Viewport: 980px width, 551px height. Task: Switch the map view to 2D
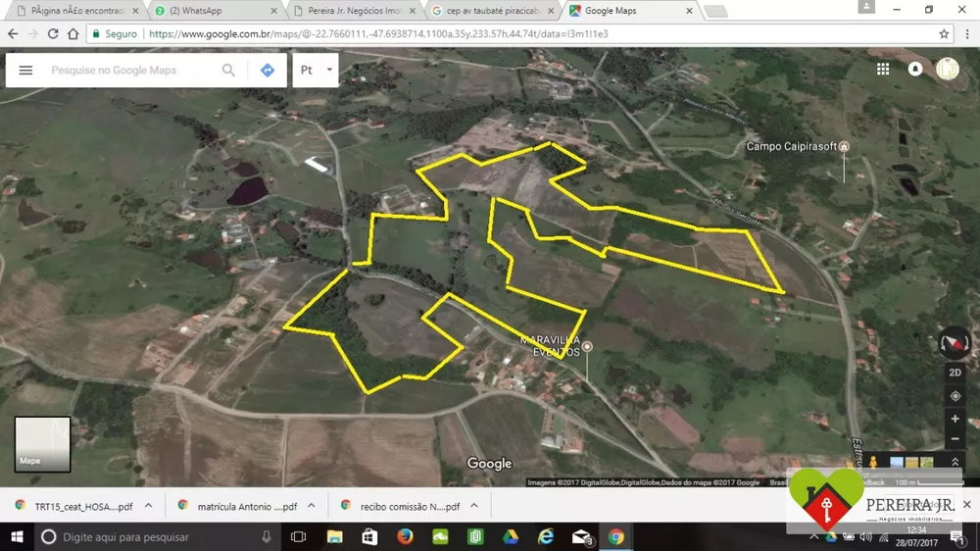(x=955, y=373)
